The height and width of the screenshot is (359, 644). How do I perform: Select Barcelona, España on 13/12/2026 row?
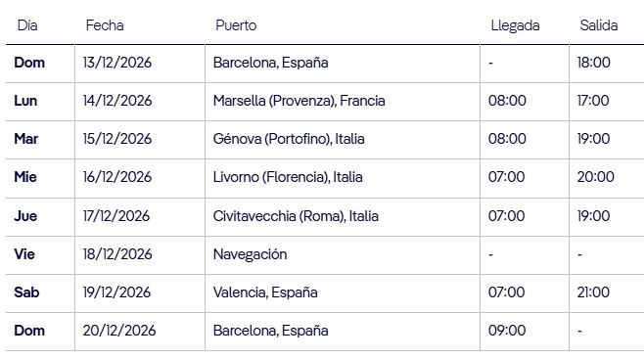(x=271, y=63)
